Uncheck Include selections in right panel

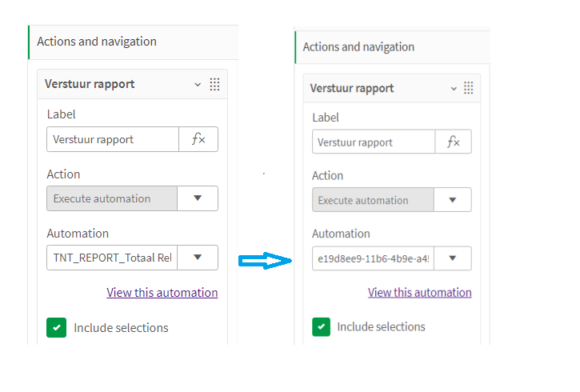click(321, 326)
